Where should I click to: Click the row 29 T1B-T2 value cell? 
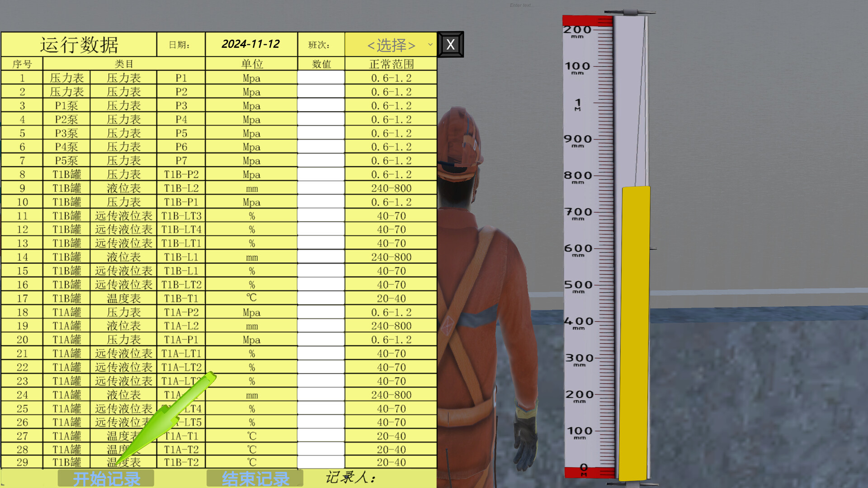321,462
